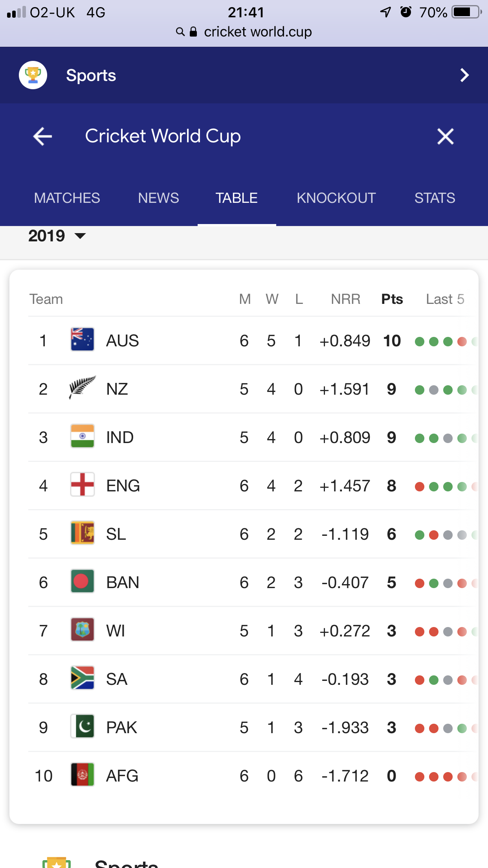Switch to the MATCHES tab
488x868 pixels.
[x=67, y=198]
